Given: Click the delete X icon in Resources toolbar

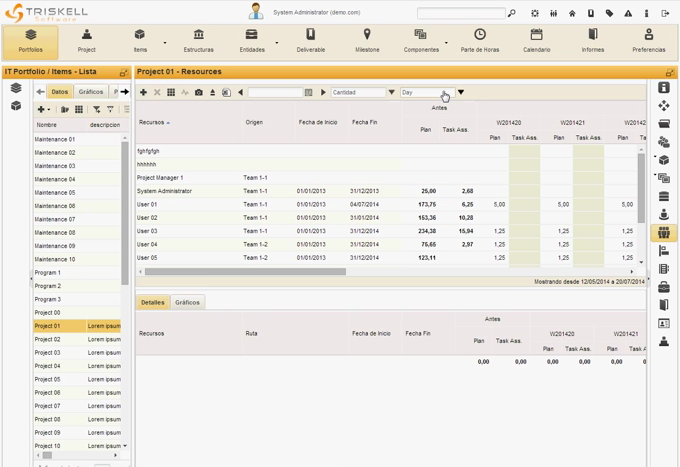Looking at the screenshot, I should [x=157, y=92].
